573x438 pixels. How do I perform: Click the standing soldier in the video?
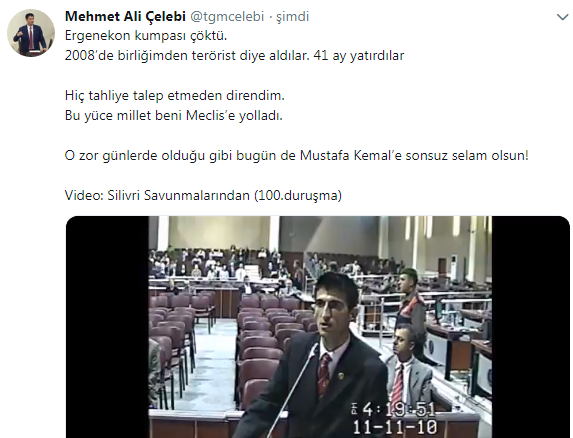(411, 303)
